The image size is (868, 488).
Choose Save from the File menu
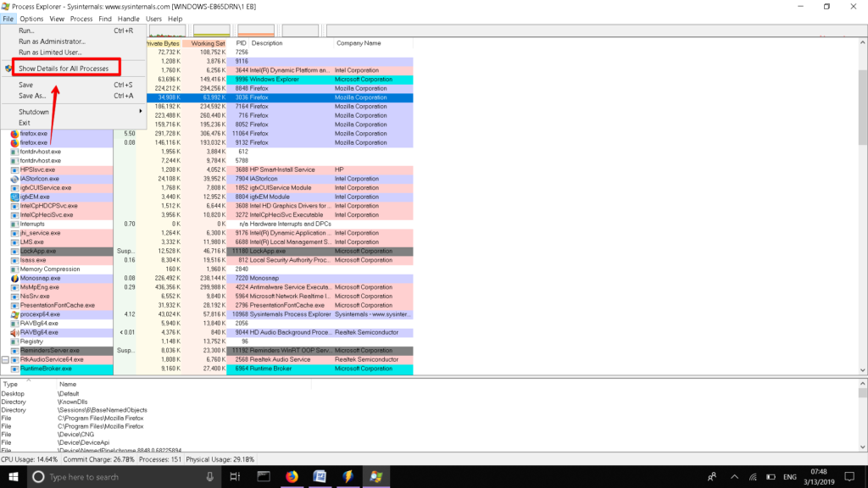(74, 86)
